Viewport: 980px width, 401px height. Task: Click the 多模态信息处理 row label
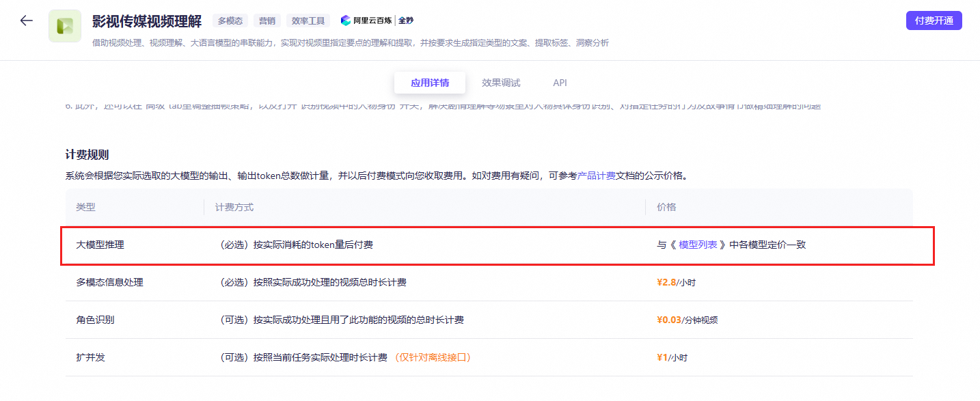click(109, 282)
